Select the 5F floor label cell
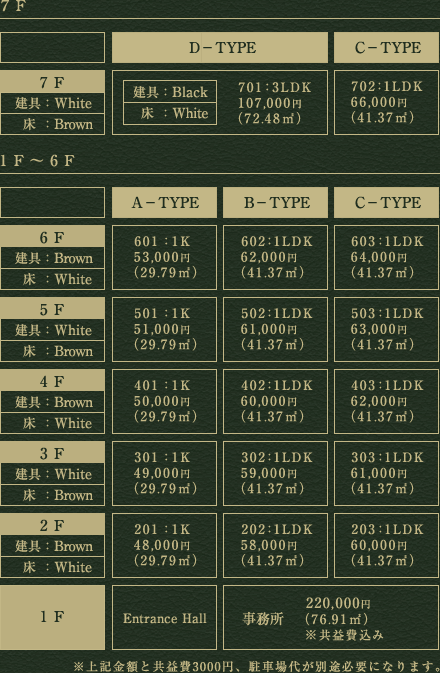The width and height of the screenshot is (440, 673). point(52,309)
